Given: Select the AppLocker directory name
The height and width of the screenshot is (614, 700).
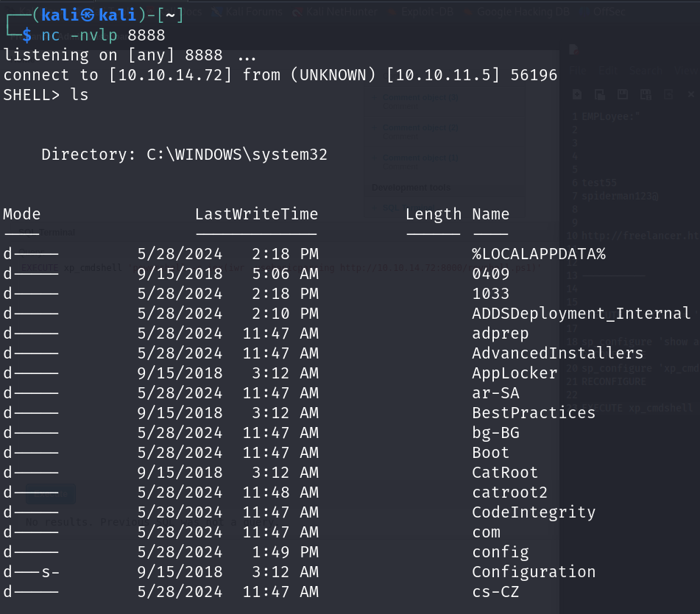Looking at the screenshot, I should [x=515, y=373].
